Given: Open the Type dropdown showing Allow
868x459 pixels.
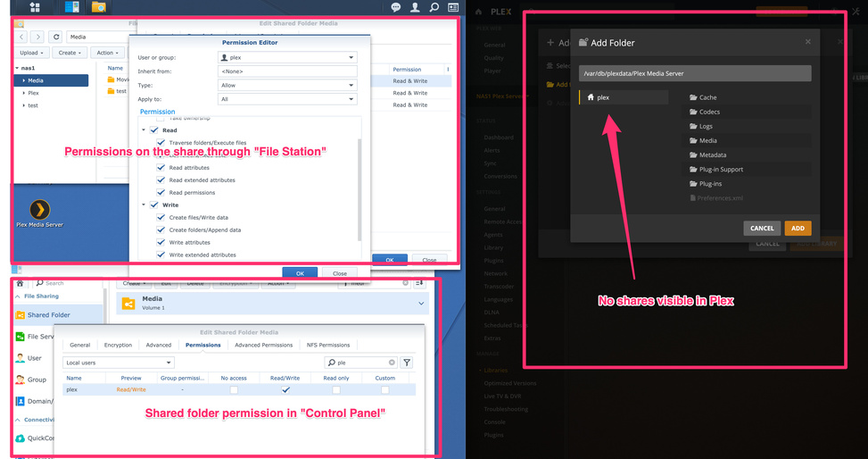Looking at the screenshot, I should [x=287, y=86].
